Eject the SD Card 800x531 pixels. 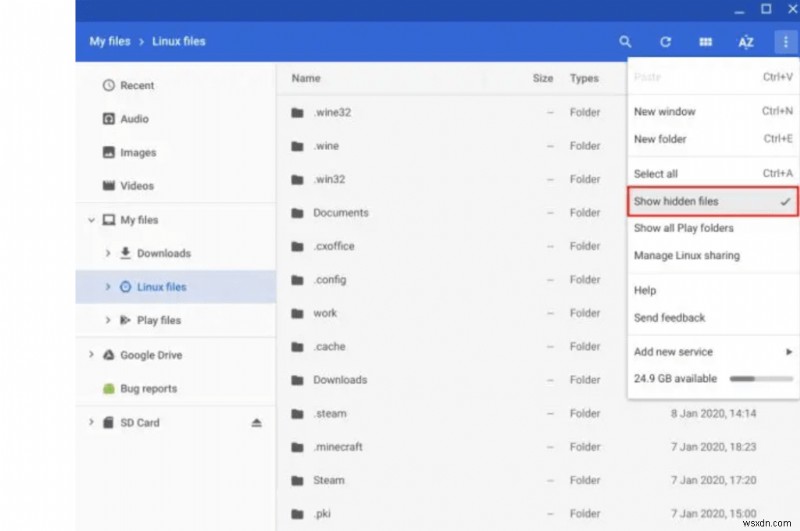point(257,422)
